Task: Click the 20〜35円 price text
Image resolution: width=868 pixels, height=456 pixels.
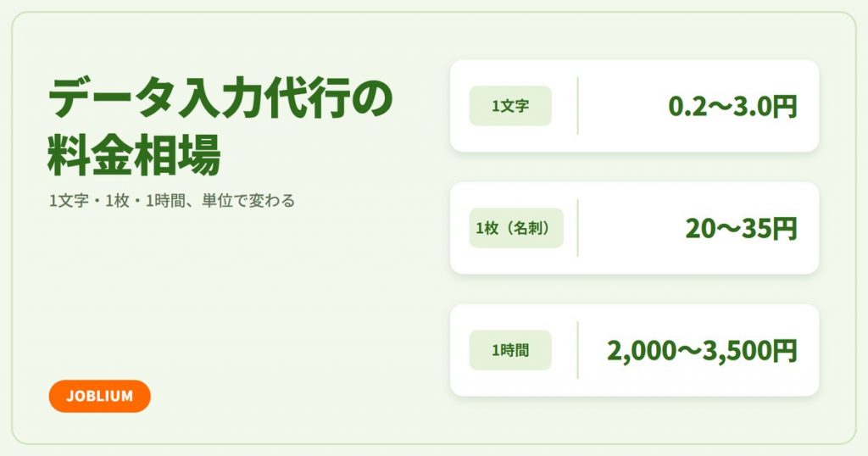Action: coord(741,229)
